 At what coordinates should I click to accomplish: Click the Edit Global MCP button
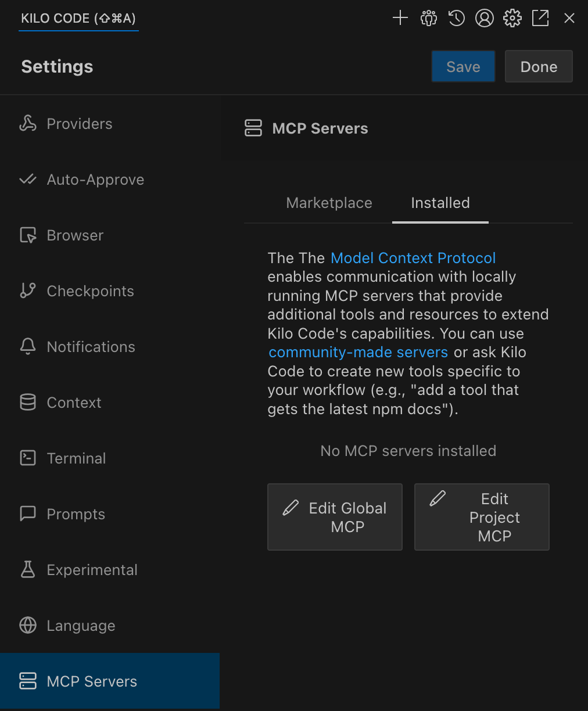[x=335, y=517]
